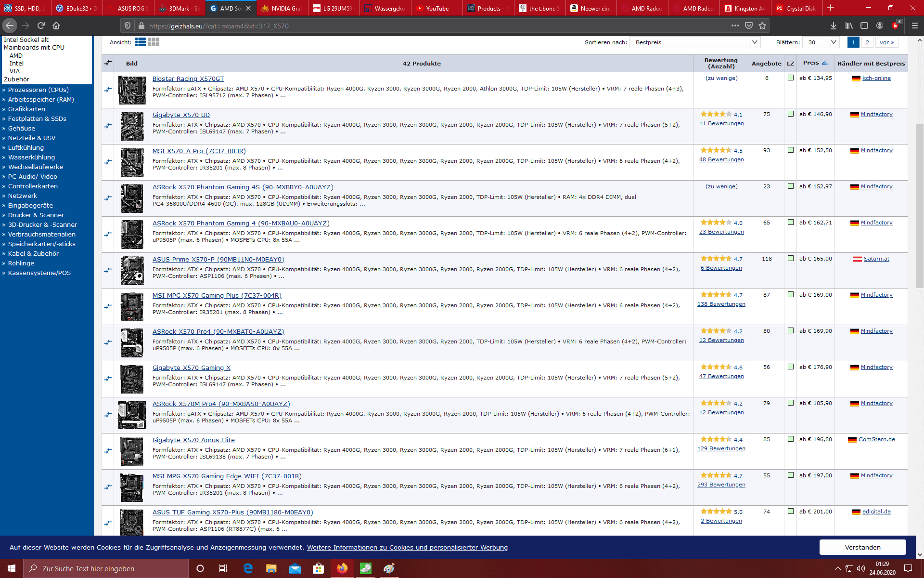Click vor » next page link
Viewport: 924px width, 578px height.
pyautogui.click(x=886, y=42)
